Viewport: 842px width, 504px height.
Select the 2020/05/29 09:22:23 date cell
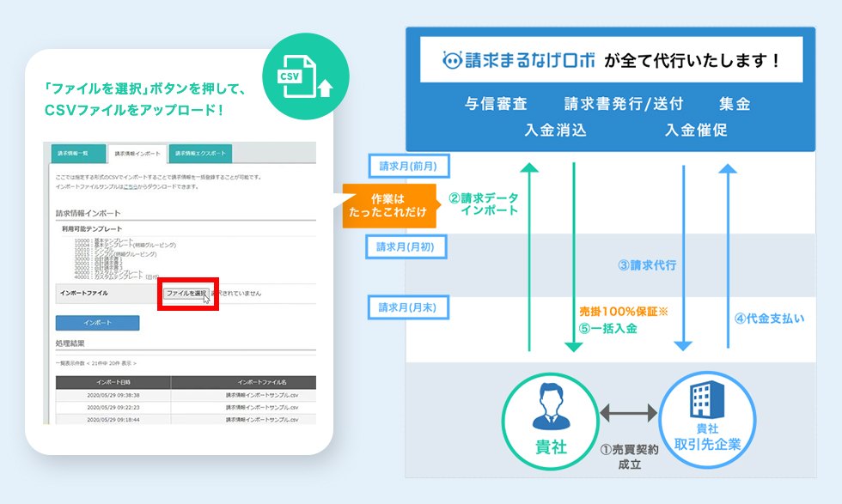(113, 407)
